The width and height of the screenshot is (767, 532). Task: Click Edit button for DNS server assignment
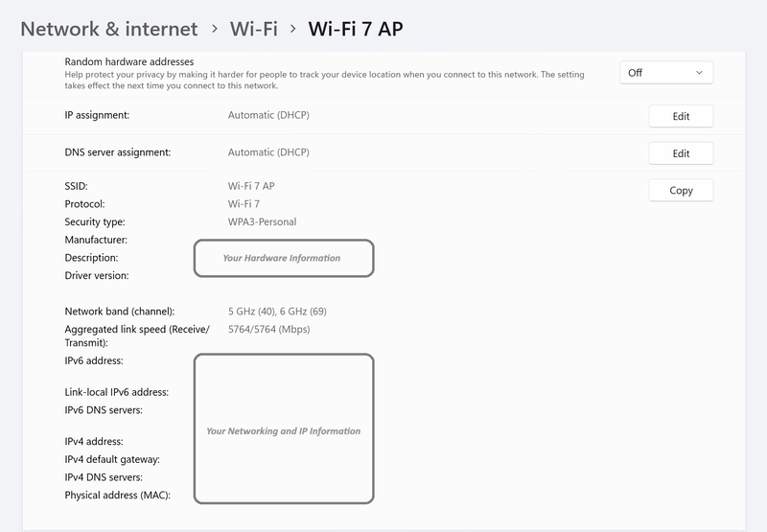[681, 153]
